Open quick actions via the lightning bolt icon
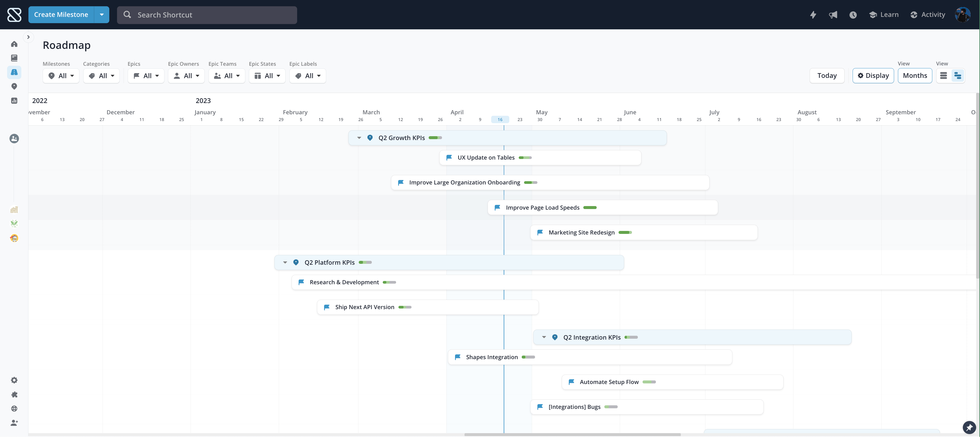Screen dimensions: 980x437 tap(814, 15)
